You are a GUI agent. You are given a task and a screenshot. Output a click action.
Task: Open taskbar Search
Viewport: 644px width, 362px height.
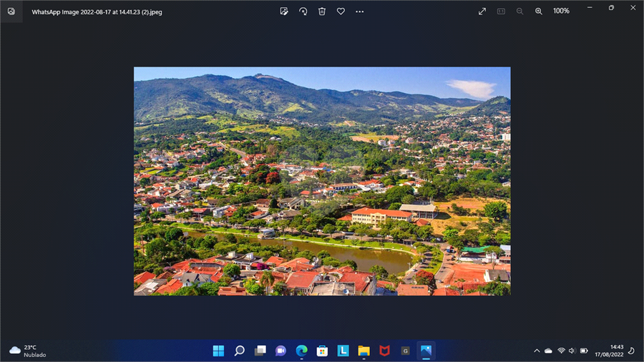pos(240,351)
